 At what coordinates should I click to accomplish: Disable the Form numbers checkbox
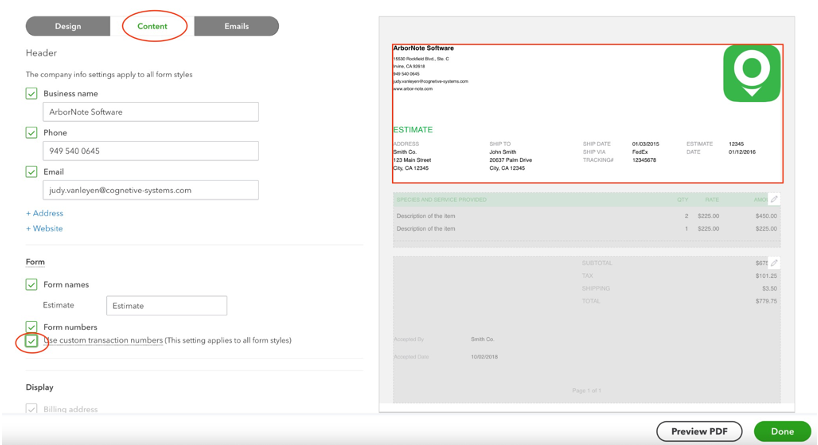click(x=31, y=327)
